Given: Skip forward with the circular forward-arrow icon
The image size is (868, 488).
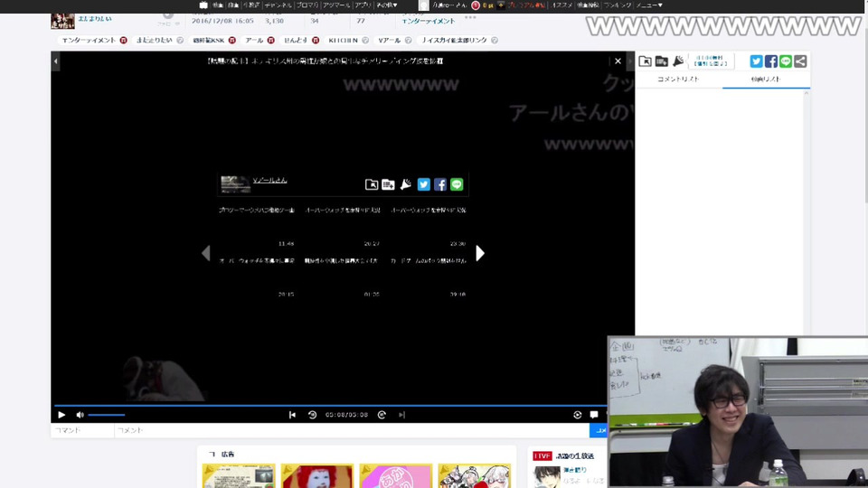Looking at the screenshot, I should [x=382, y=415].
